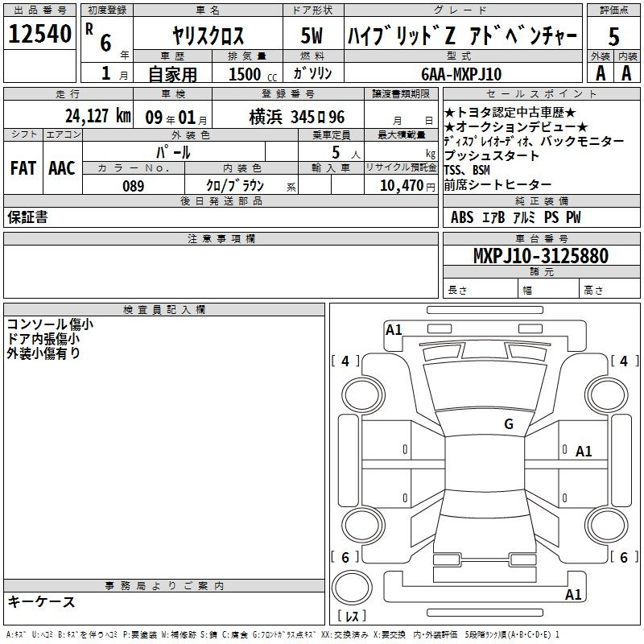Click the seating capacity 5人
The width and height of the screenshot is (644, 644).
pos(346,153)
